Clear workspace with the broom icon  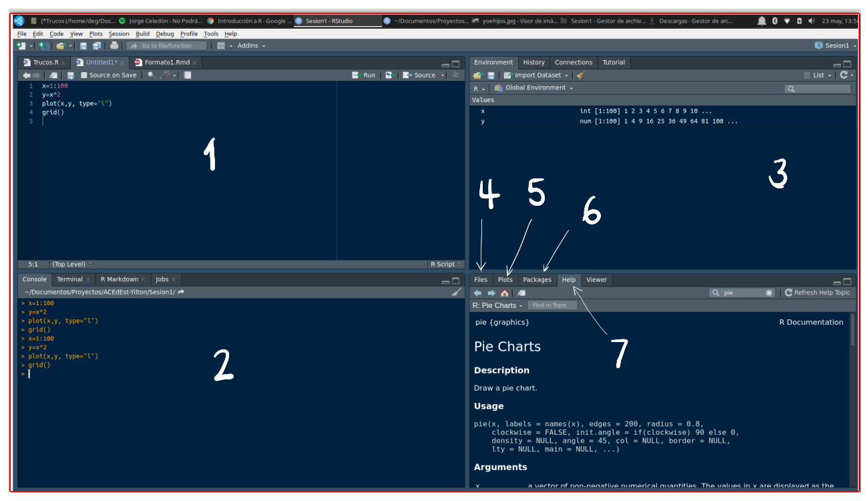pyautogui.click(x=580, y=75)
